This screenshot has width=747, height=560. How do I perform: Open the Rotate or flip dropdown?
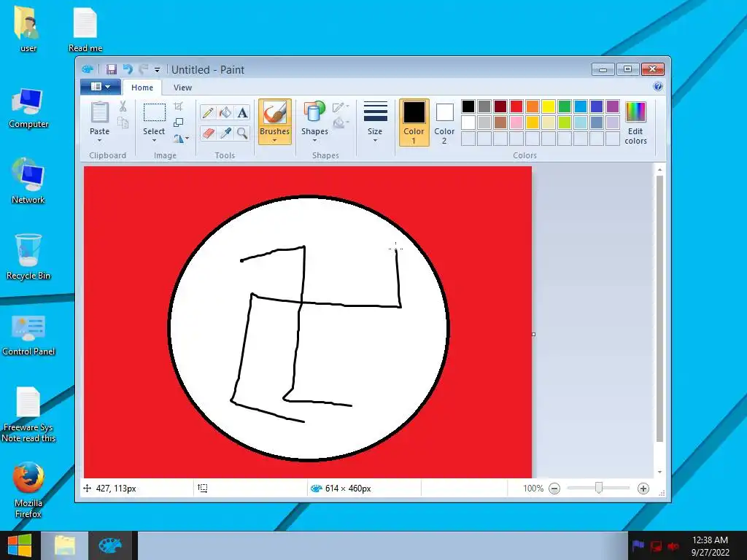click(181, 139)
